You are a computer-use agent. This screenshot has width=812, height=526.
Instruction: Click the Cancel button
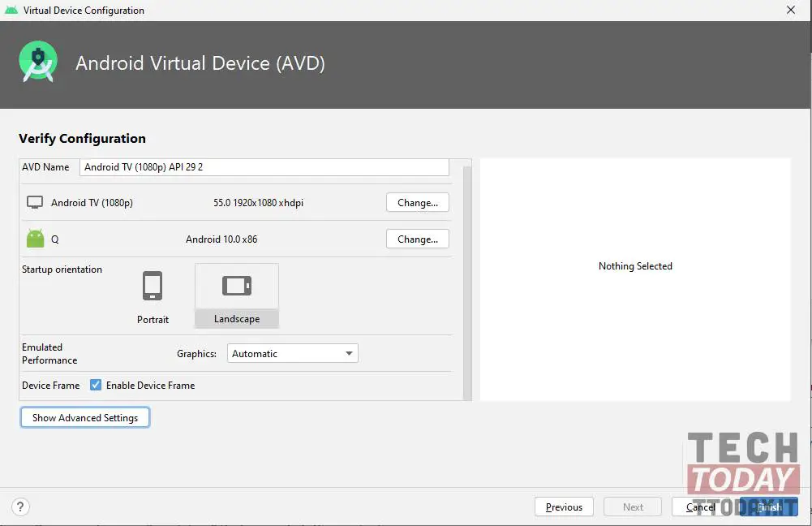point(701,507)
